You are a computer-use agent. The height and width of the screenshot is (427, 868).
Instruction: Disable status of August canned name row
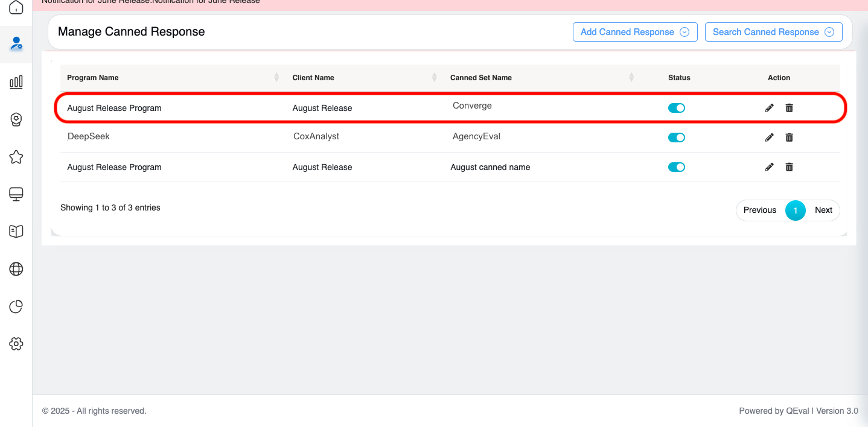click(677, 167)
